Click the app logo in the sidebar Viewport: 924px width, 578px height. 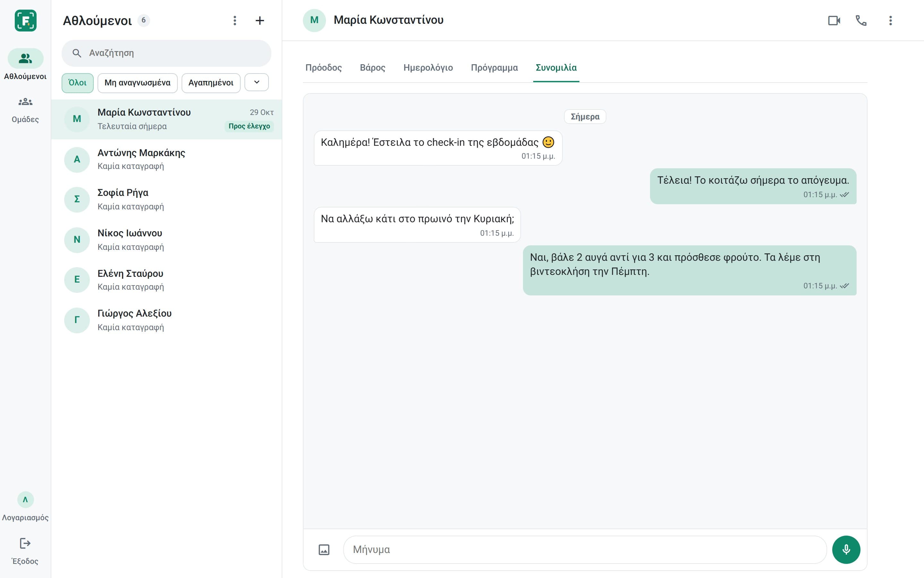(x=26, y=20)
